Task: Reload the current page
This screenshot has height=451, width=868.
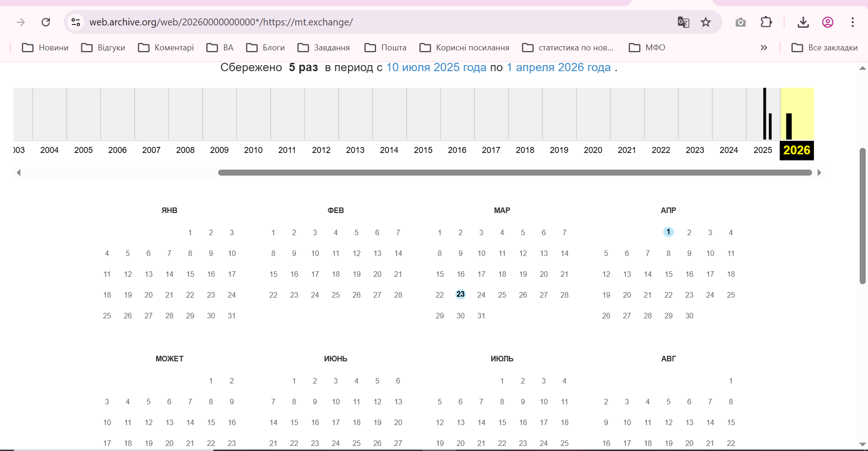Action: (46, 22)
